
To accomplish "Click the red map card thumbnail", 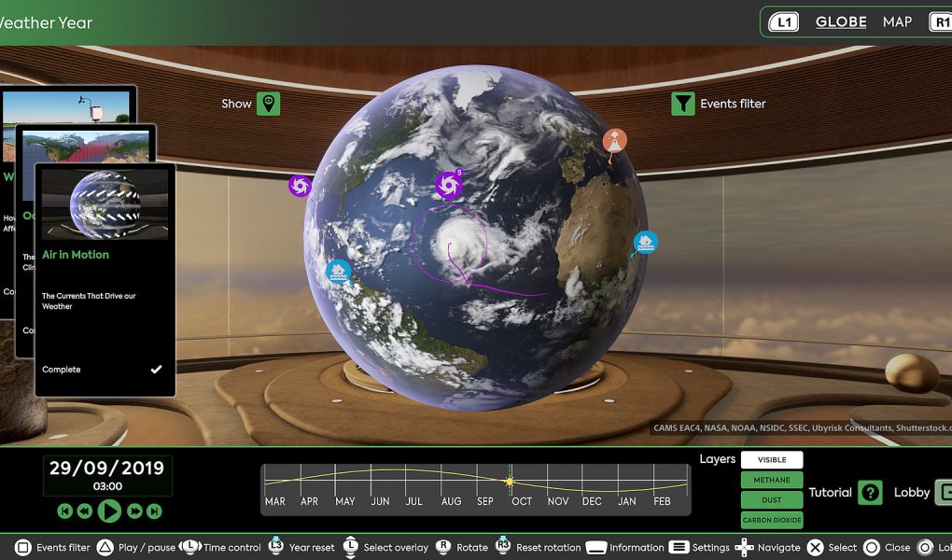I will [x=85, y=147].
